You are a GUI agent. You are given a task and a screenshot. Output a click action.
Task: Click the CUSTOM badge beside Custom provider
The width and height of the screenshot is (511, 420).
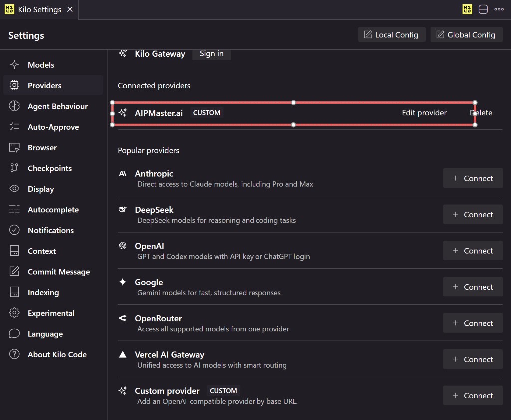[x=223, y=391]
